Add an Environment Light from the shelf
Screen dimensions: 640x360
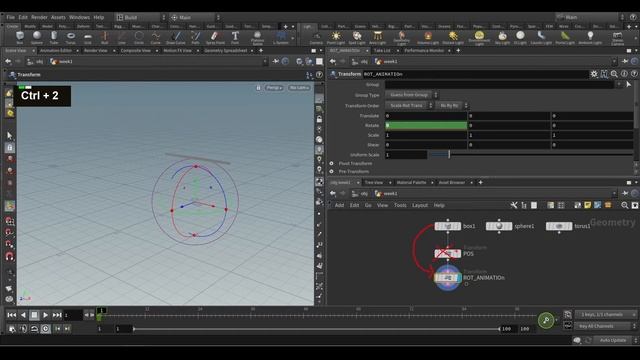click(479, 38)
